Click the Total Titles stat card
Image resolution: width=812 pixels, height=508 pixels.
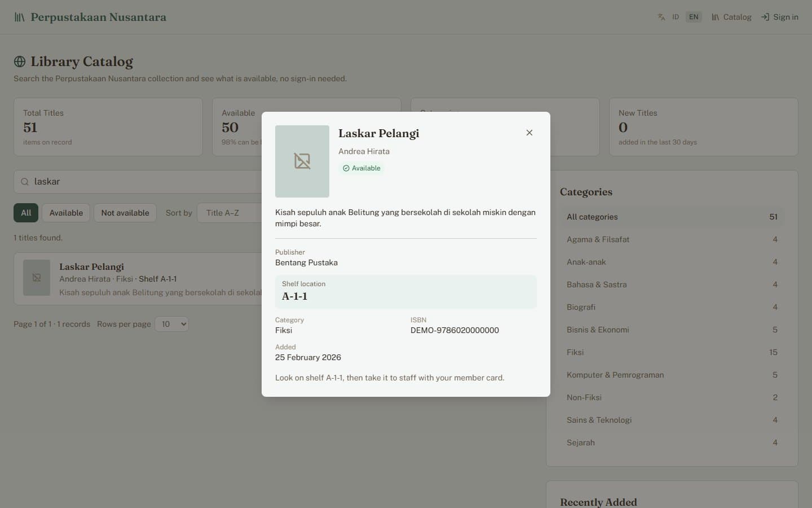pyautogui.click(x=108, y=127)
